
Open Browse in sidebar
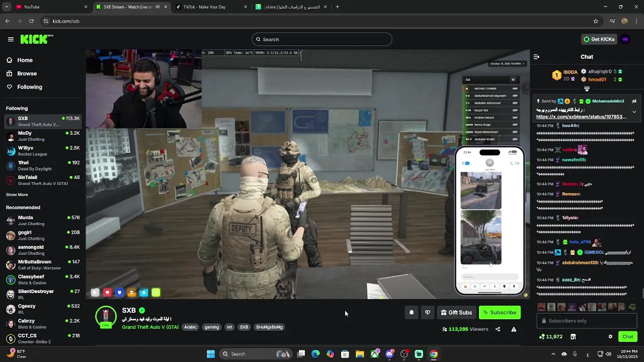point(21,73)
